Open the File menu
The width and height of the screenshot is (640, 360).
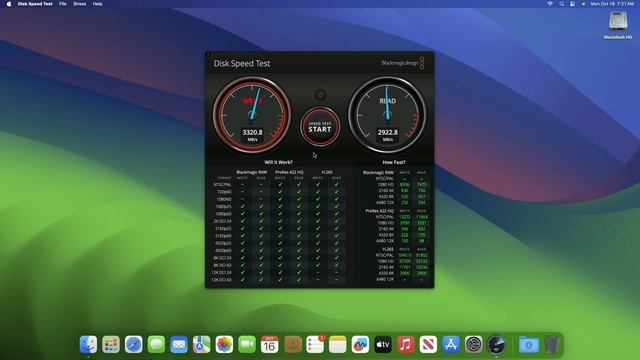[62, 4]
